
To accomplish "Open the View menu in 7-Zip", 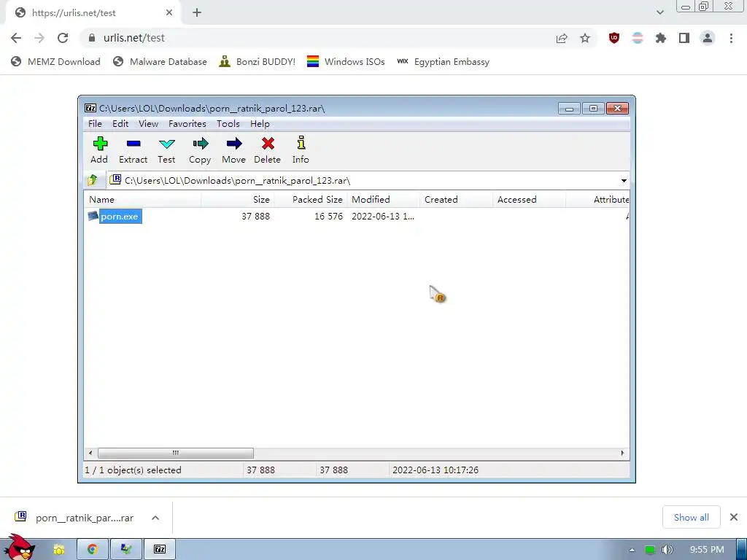I will [x=148, y=124].
